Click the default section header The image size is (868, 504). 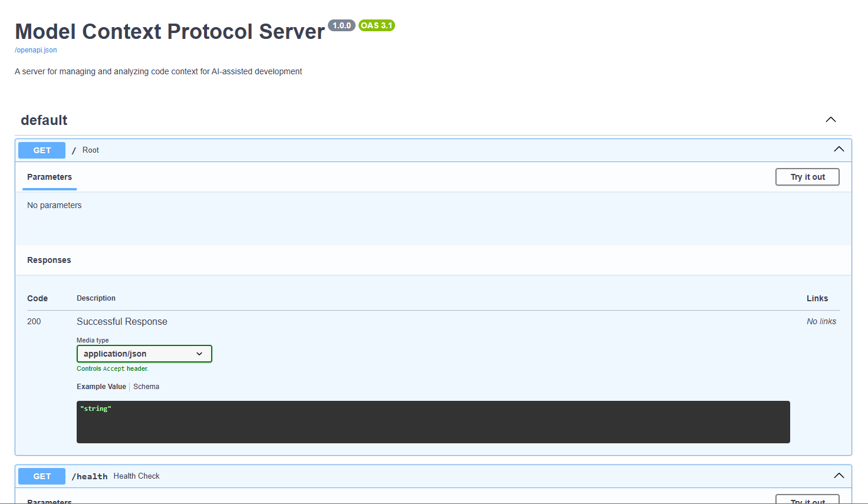click(44, 120)
